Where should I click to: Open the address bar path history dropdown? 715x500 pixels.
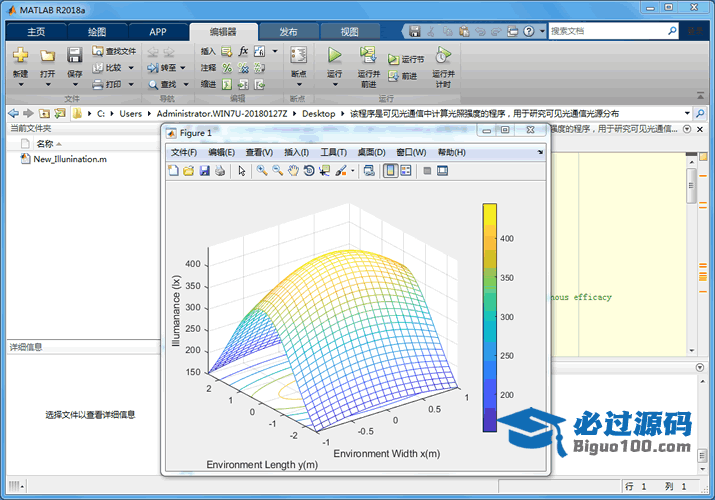pos(687,113)
